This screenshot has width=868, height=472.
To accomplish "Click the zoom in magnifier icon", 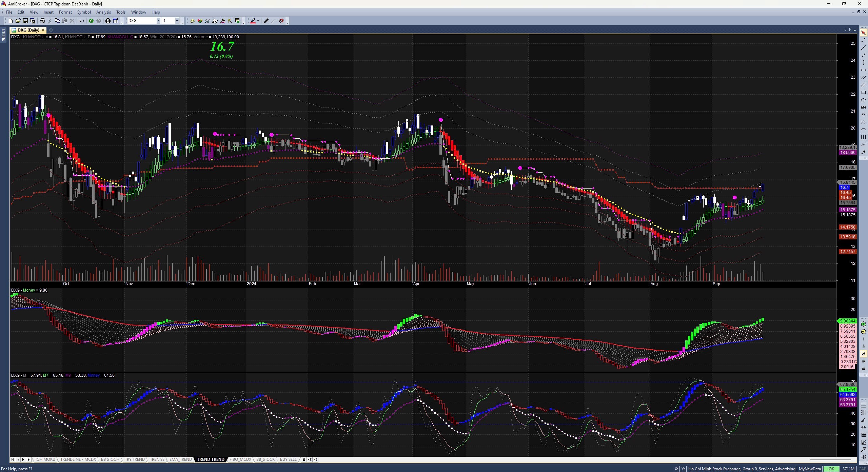I will coord(864,324).
